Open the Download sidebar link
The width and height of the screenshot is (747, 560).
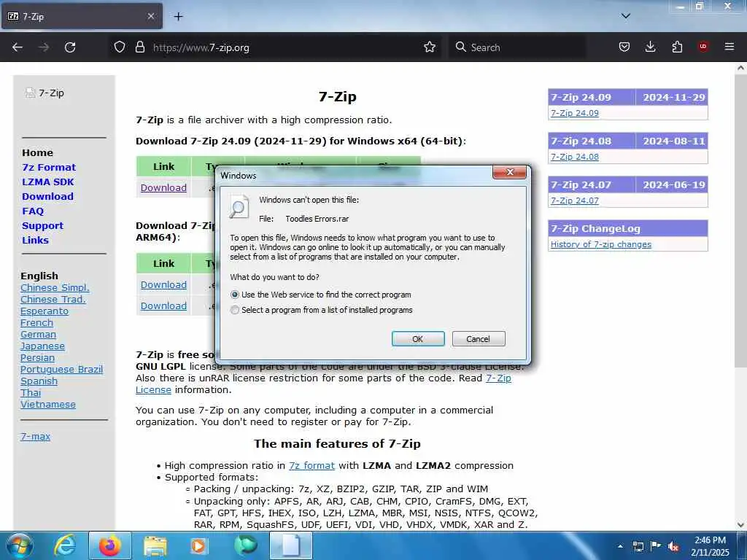point(47,196)
